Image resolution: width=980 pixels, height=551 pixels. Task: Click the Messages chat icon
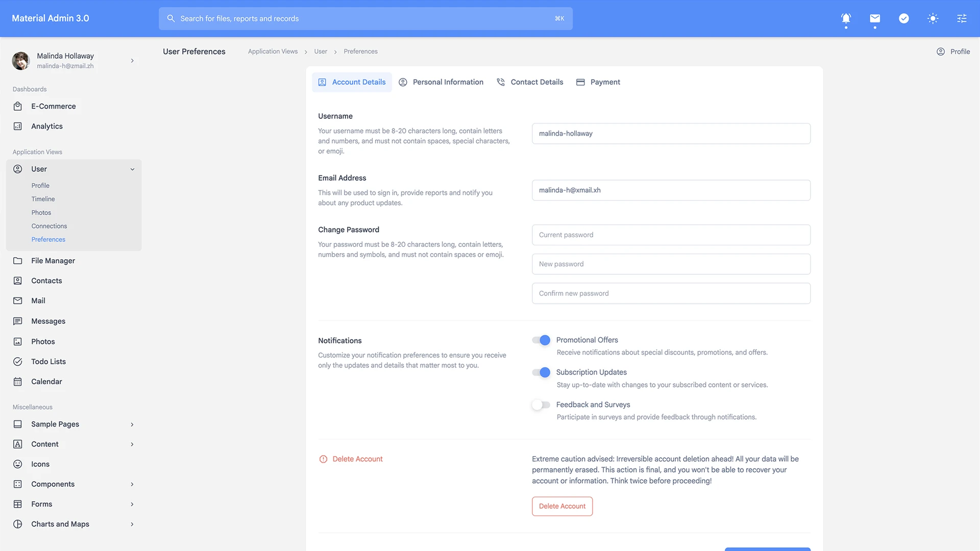(x=18, y=321)
